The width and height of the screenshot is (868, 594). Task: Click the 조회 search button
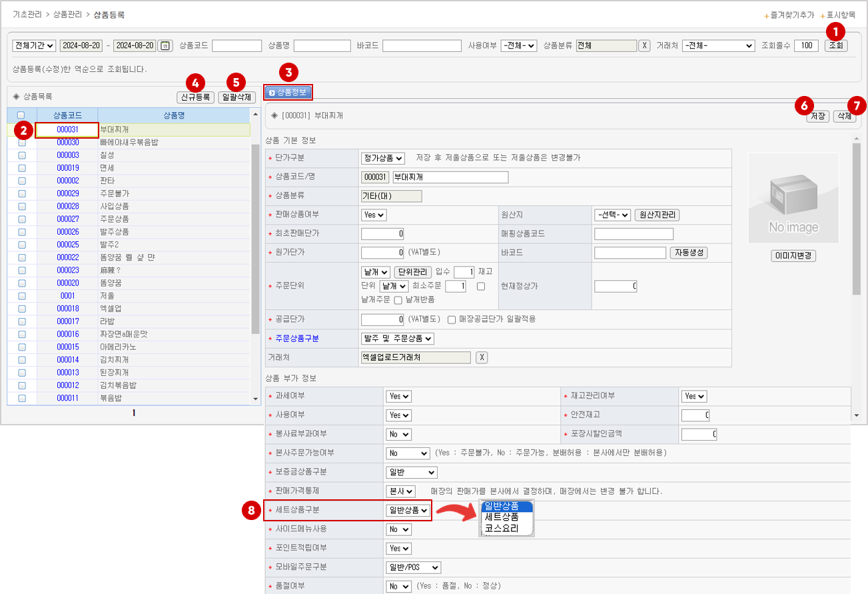pyautogui.click(x=836, y=46)
